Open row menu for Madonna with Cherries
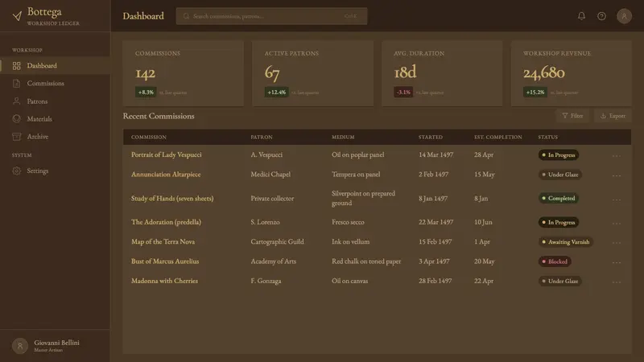Screen dimensions: 644x362 coord(616,282)
